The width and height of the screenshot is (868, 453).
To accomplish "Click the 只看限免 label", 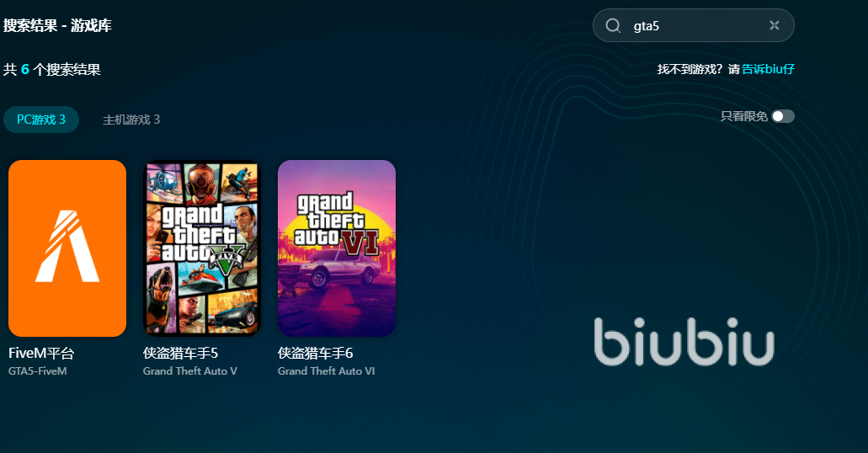I will [744, 116].
